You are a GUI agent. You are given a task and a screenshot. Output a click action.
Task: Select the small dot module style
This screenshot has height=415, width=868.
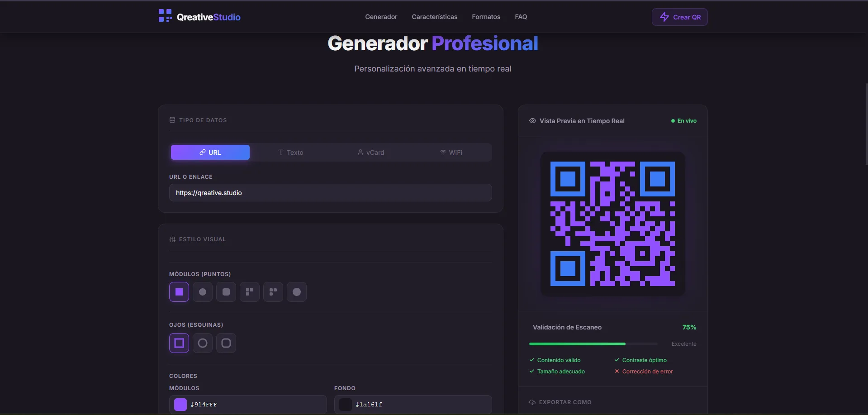(x=203, y=292)
